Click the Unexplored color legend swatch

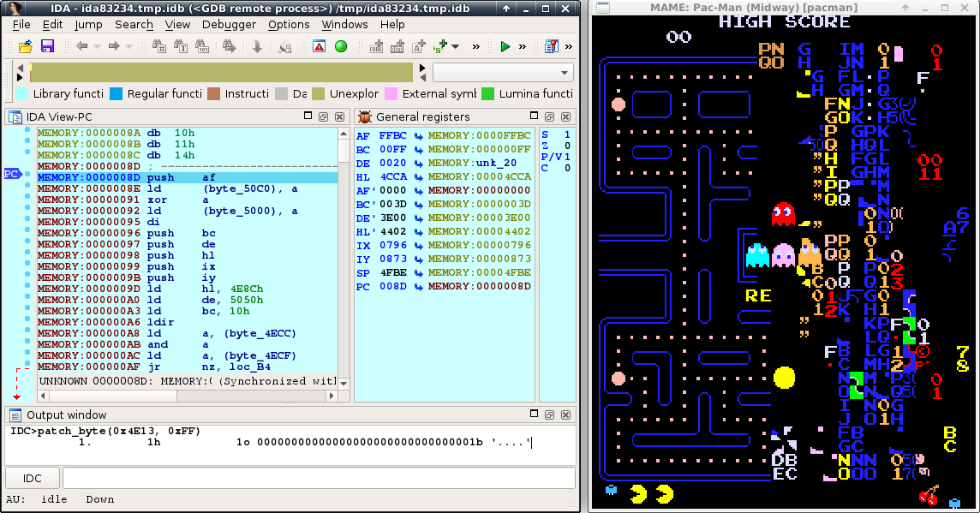coord(319,93)
